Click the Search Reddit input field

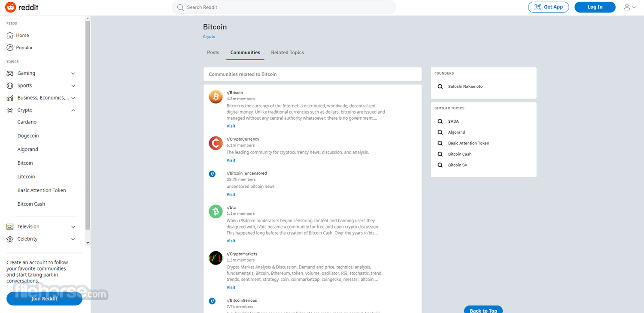tap(284, 7)
